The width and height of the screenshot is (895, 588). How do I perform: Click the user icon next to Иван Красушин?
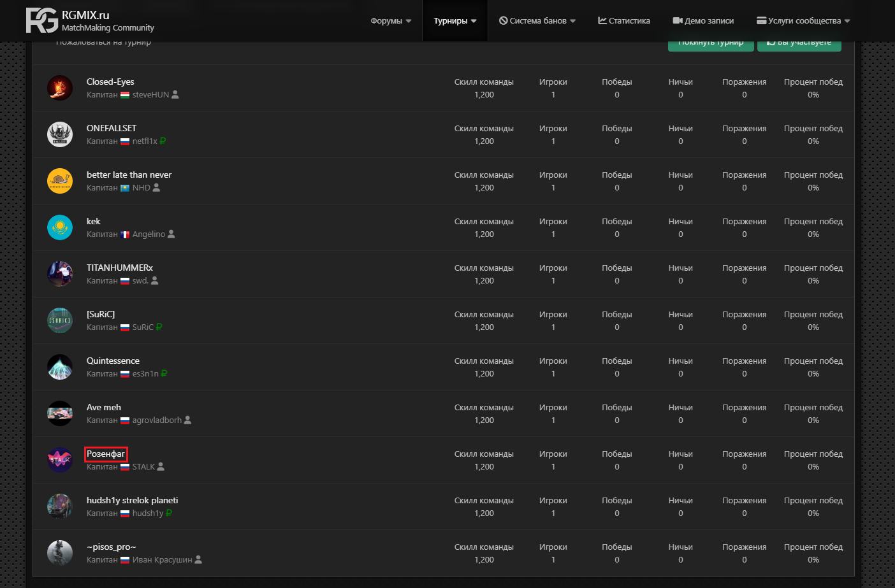coord(198,559)
